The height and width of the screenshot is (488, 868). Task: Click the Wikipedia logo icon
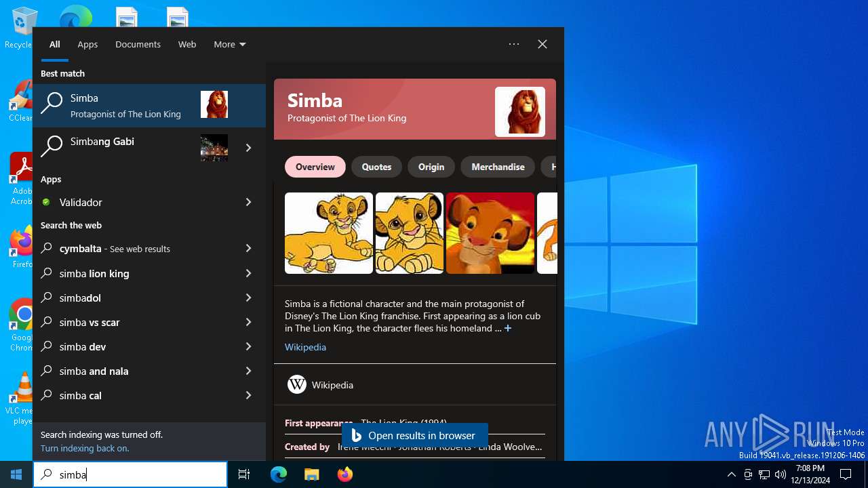[296, 384]
